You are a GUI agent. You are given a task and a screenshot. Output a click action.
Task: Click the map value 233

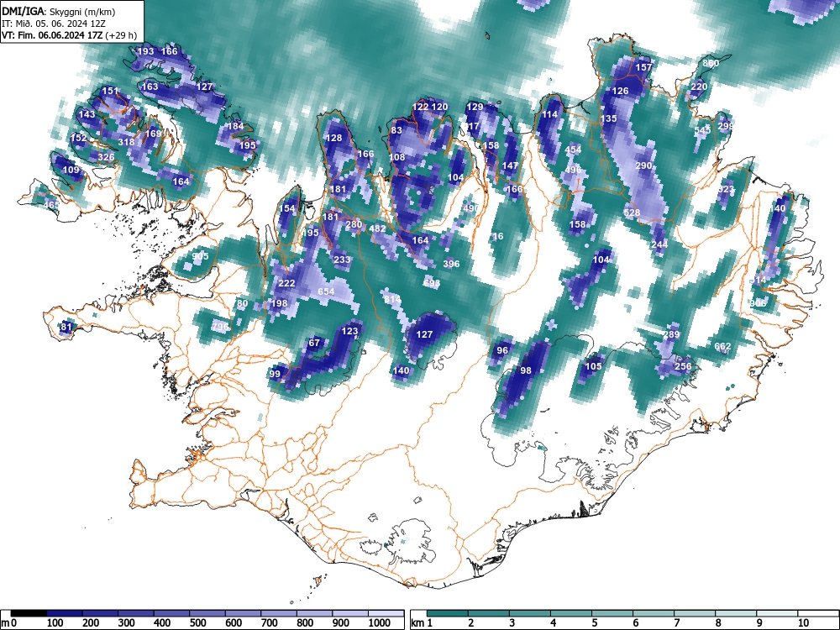(342, 260)
